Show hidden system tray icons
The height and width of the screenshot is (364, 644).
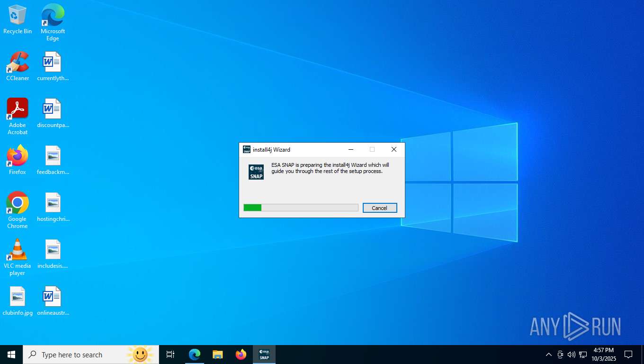[549, 355]
